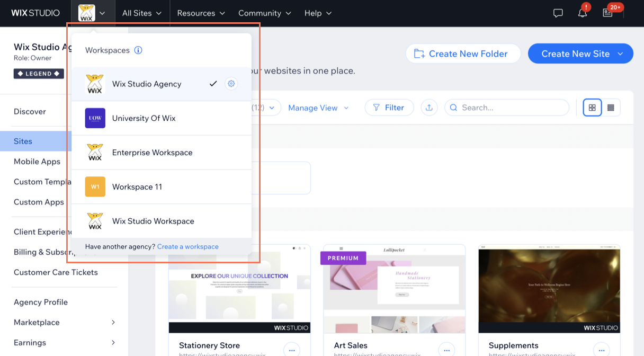This screenshot has height=356, width=644.
Task: Switch to grid view
Action: click(592, 108)
